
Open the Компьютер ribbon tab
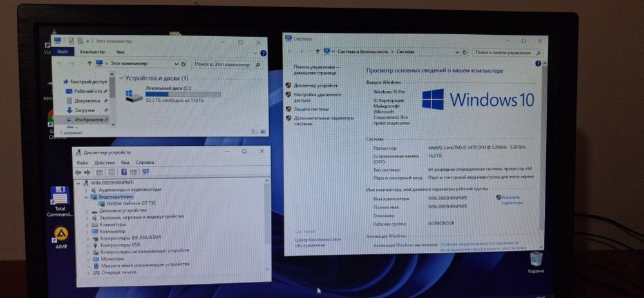coord(92,52)
